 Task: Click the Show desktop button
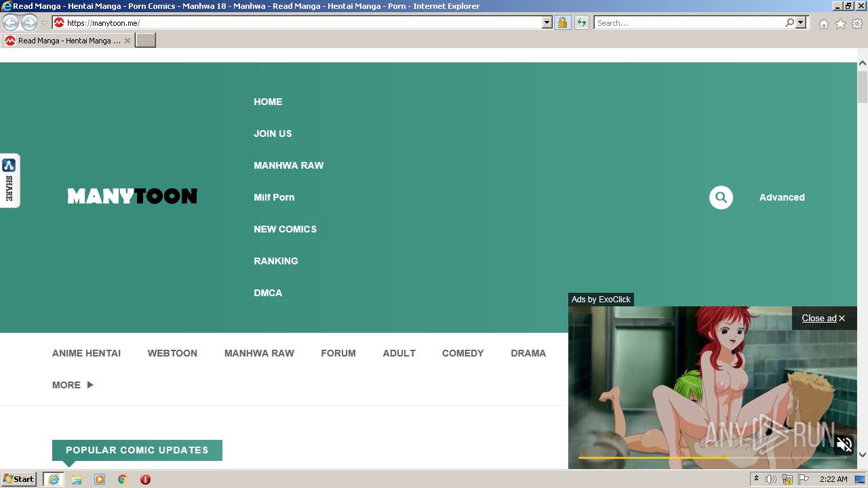[860, 479]
